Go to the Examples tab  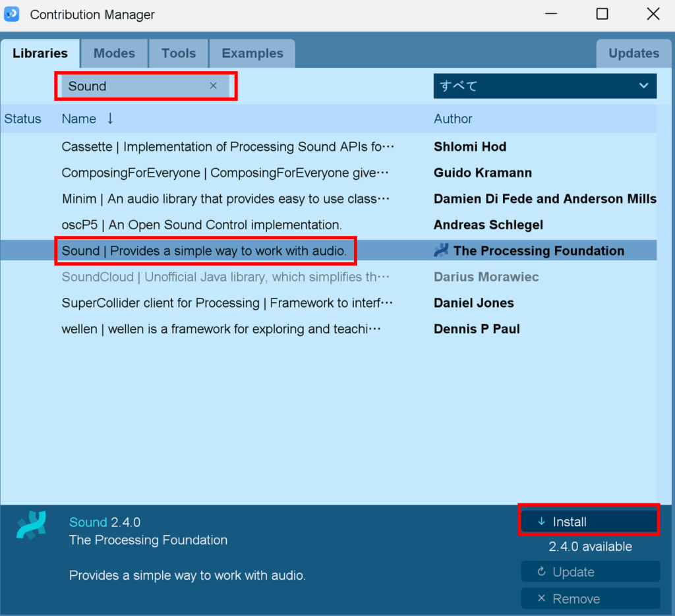252,53
